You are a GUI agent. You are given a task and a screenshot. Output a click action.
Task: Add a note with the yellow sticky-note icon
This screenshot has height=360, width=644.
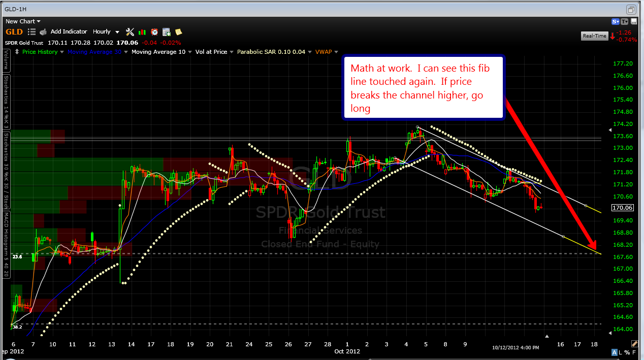[x=178, y=31]
